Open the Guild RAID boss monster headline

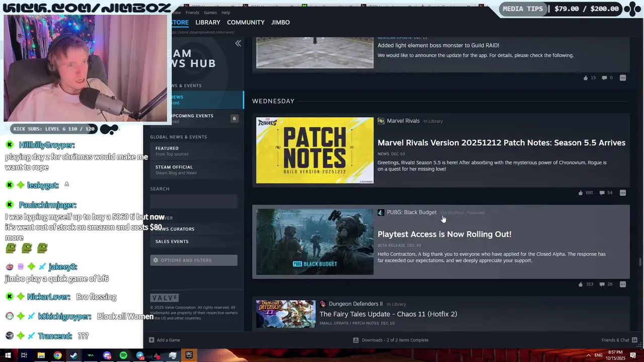pos(438,45)
